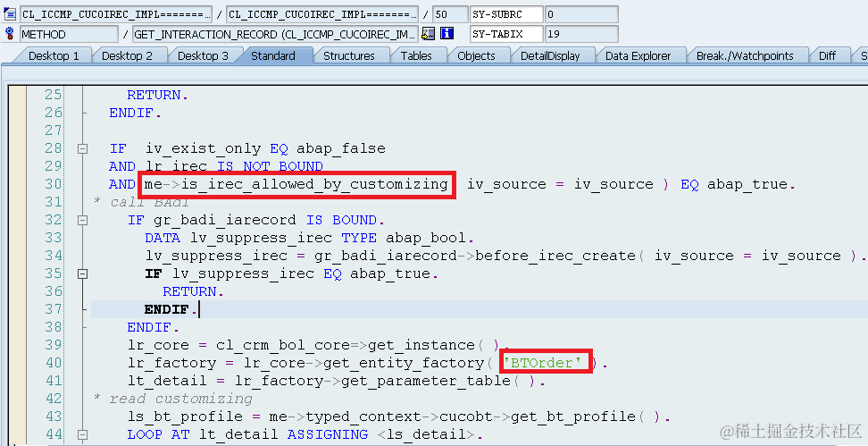
Task: Click cl_crm_bol_core=>get_instance on line 39
Action: (346, 345)
